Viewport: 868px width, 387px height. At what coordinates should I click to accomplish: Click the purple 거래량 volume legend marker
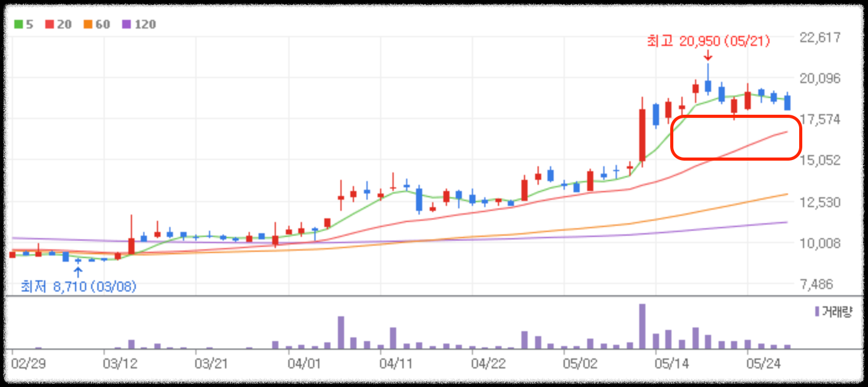click(817, 311)
